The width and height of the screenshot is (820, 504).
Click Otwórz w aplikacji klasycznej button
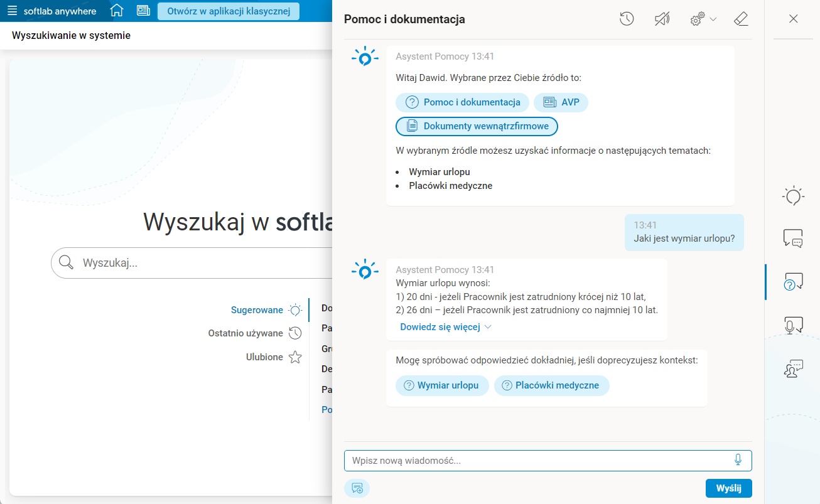[229, 11]
